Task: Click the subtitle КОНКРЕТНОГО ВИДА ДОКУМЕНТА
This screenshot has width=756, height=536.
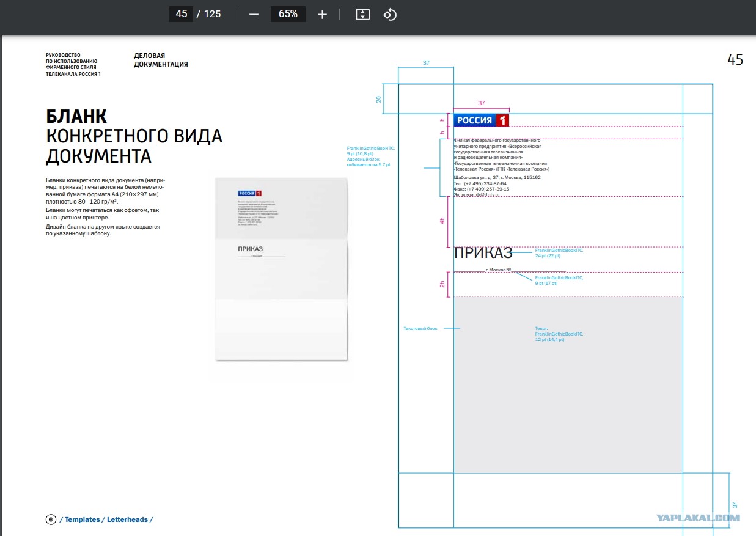Action: (134, 145)
